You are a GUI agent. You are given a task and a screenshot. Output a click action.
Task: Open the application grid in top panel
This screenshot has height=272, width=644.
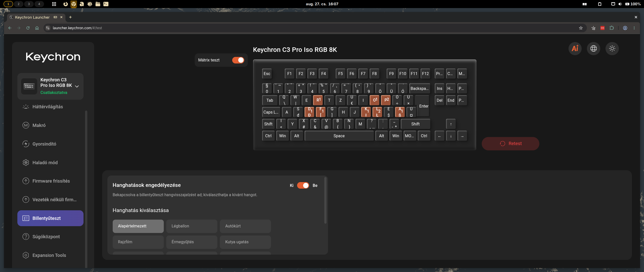54,4
